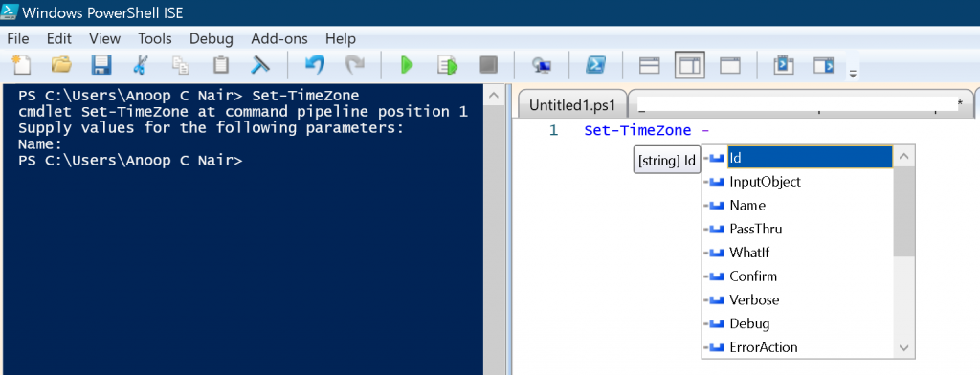This screenshot has height=375, width=980.
Task: Run selection icon in toolbar
Action: [448, 65]
